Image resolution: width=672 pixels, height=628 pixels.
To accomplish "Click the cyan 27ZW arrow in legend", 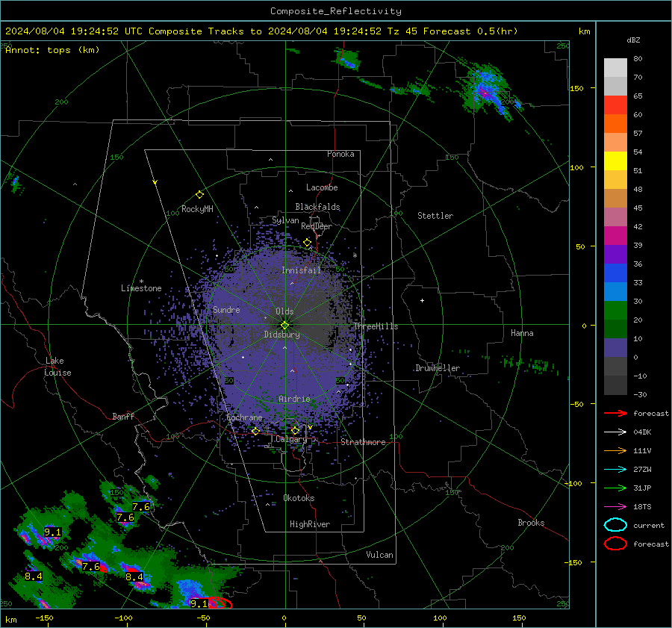I will click(x=615, y=470).
